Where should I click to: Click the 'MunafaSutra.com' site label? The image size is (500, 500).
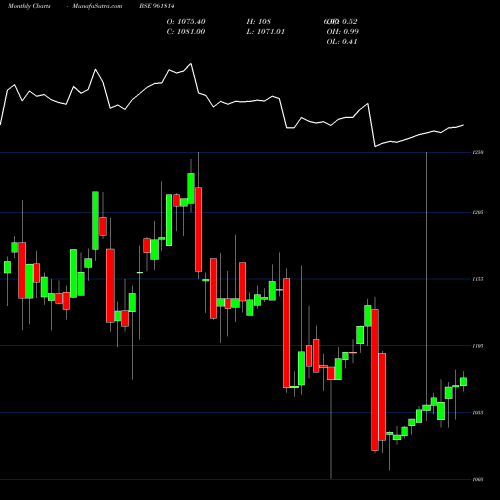coord(97,6)
